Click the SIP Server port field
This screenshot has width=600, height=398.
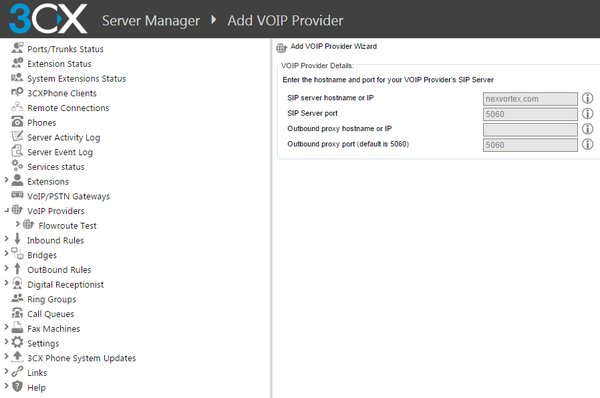click(530, 114)
